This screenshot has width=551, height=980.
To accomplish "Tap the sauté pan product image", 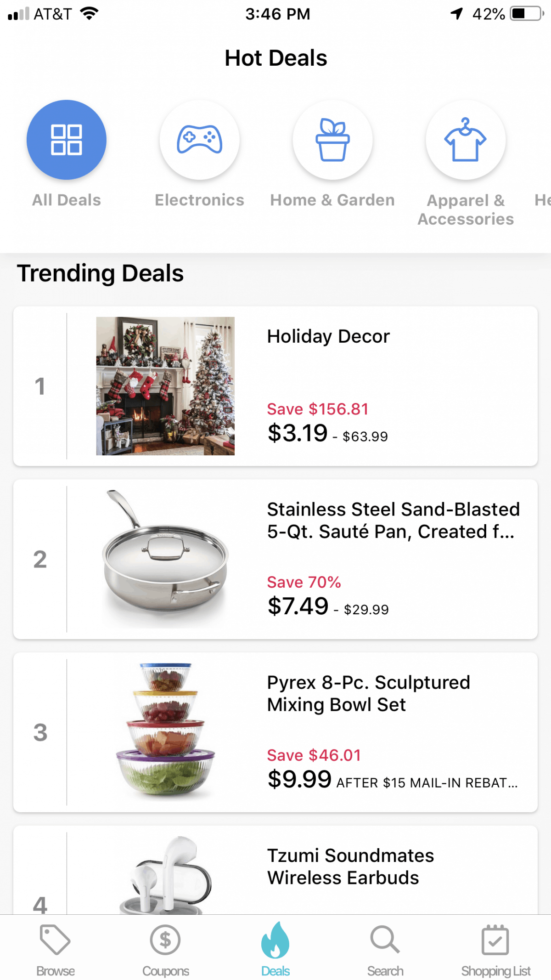I will [165, 558].
